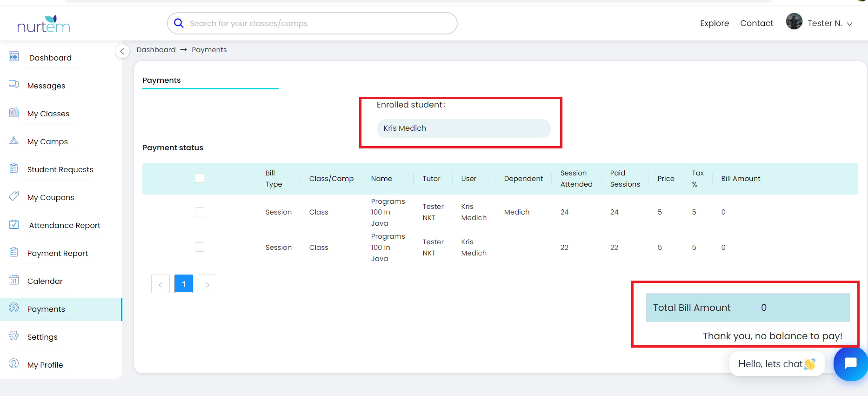
Task: Click the Dashboard sidebar icon
Action: point(14,57)
